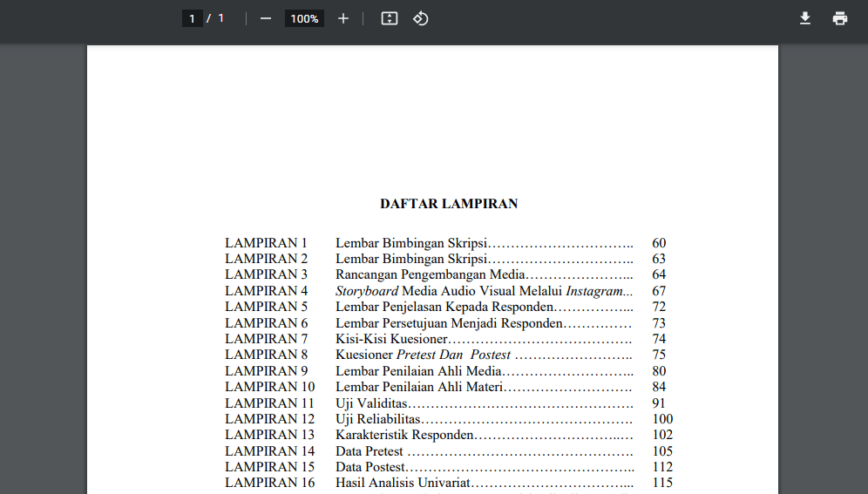Click the current page number field
Viewport: 868px width, 494px height.
192,18
